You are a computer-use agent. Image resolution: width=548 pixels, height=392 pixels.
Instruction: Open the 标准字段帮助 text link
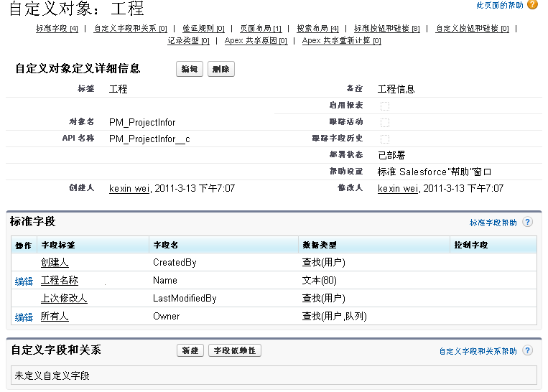coord(493,223)
